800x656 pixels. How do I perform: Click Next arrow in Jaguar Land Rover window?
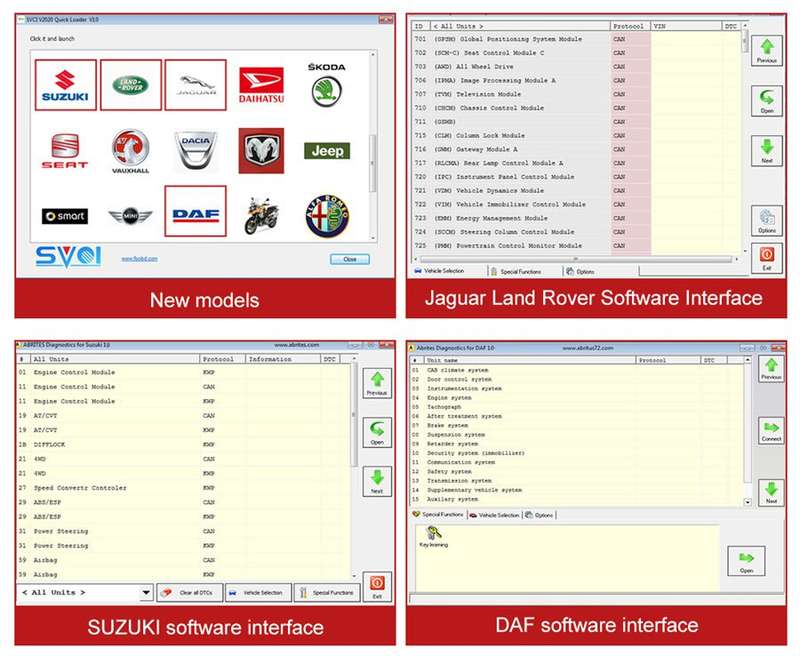(x=767, y=150)
